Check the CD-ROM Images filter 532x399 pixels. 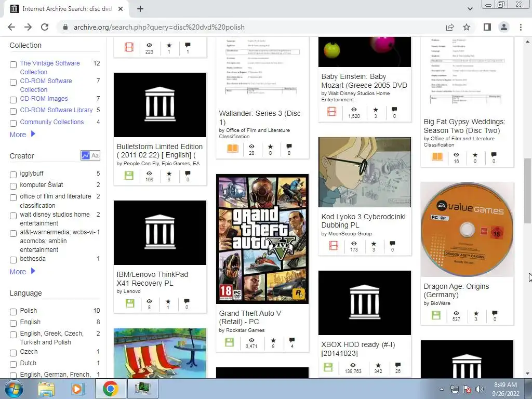click(13, 100)
